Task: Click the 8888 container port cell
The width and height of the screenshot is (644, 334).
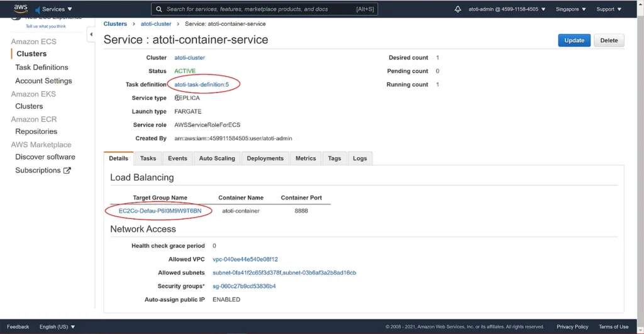Action: point(301,211)
